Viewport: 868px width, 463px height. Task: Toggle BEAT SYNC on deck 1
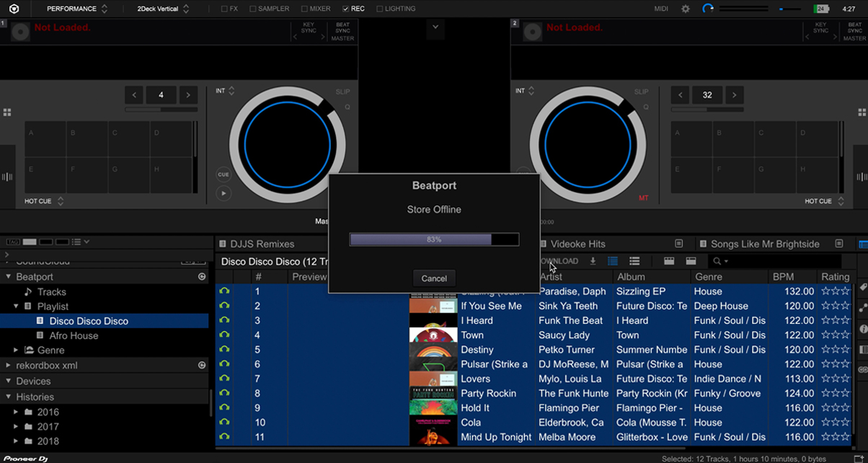[342, 28]
